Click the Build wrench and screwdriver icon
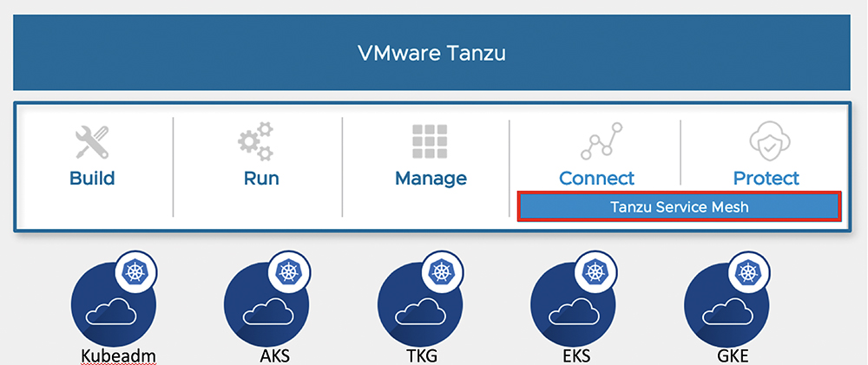868x365 pixels. (92, 142)
